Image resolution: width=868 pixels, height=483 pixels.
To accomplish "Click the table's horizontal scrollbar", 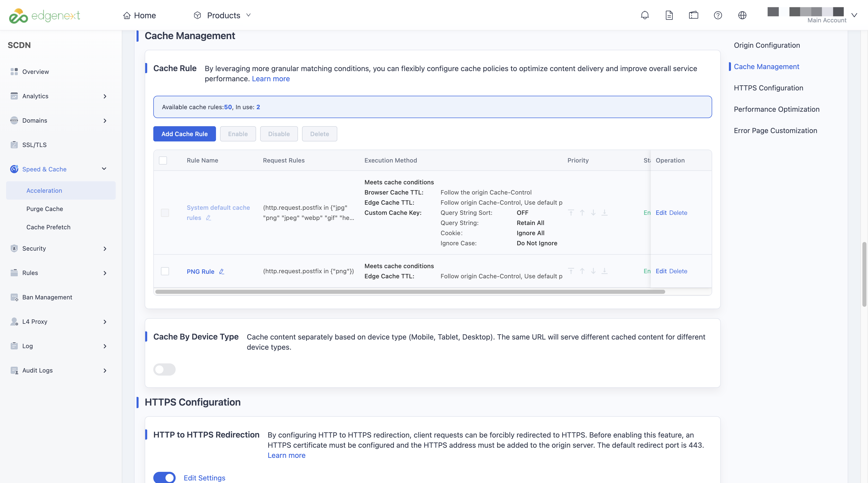I will (x=410, y=292).
